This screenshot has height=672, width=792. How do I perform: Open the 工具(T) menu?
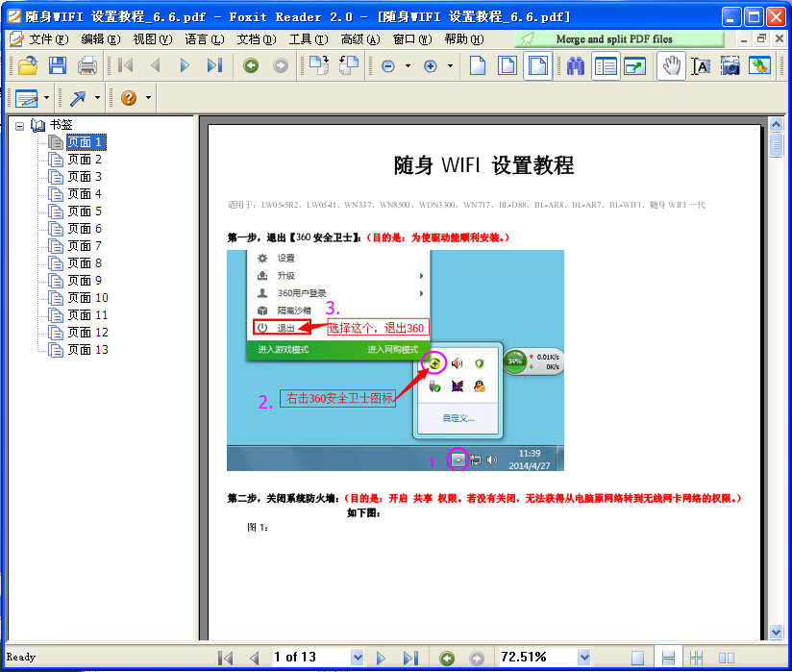pyautogui.click(x=309, y=38)
